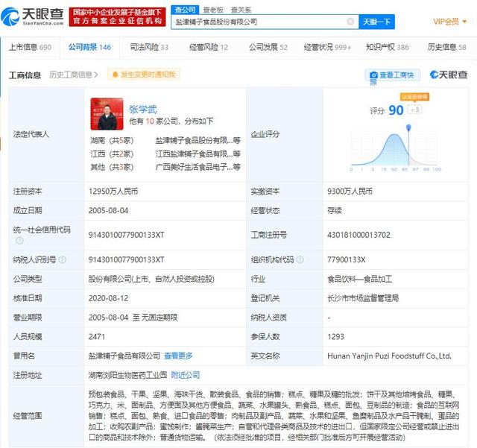The image size is (477, 448).
Task: Click the 长沙市市场监督管理局 value
Action: [363, 298]
